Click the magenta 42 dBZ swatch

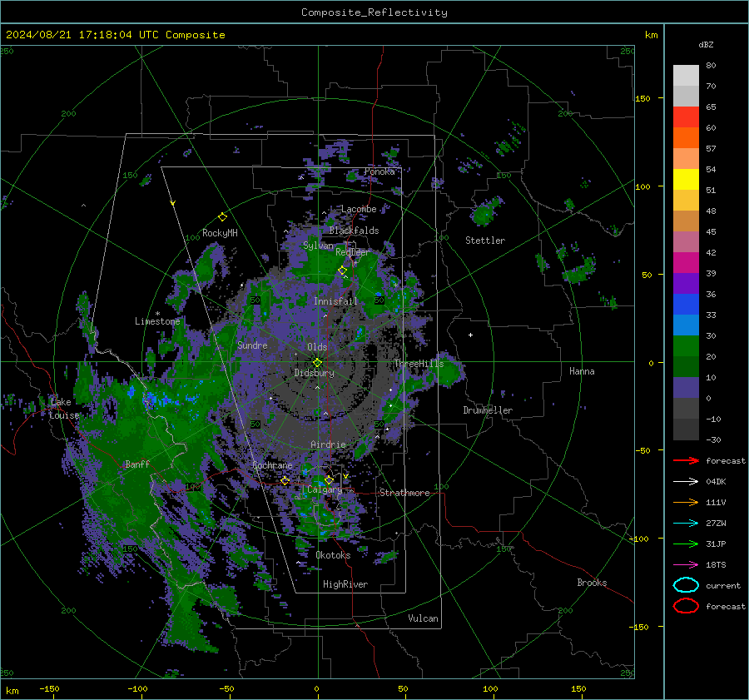point(686,262)
